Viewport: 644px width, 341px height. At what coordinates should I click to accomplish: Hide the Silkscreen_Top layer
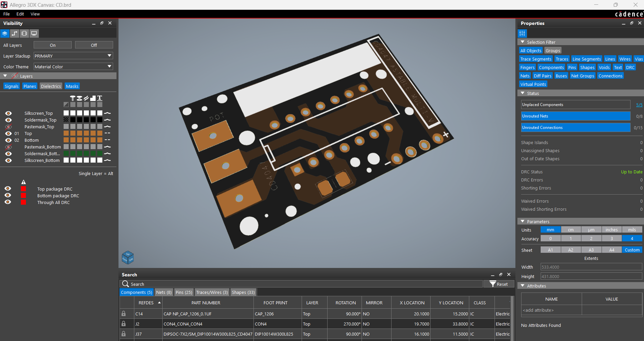pyautogui.click(x=8, y=113)
